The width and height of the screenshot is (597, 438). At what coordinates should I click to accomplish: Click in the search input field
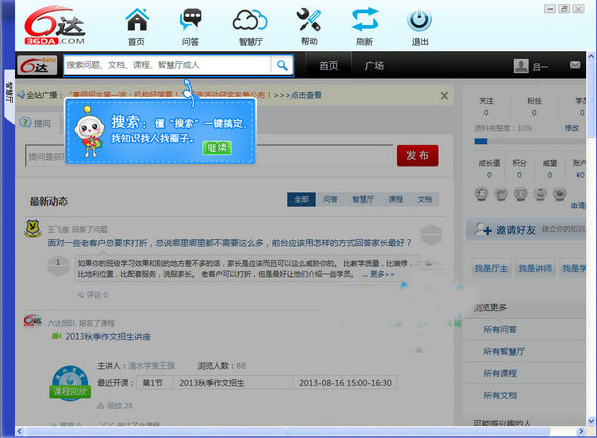(167, 66)
